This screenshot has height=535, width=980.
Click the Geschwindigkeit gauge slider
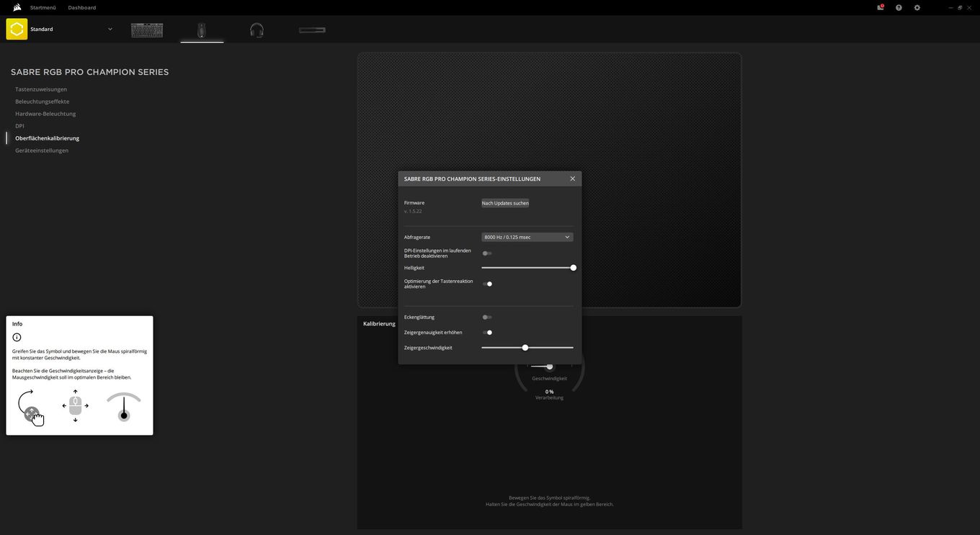(x=549, y=367)
